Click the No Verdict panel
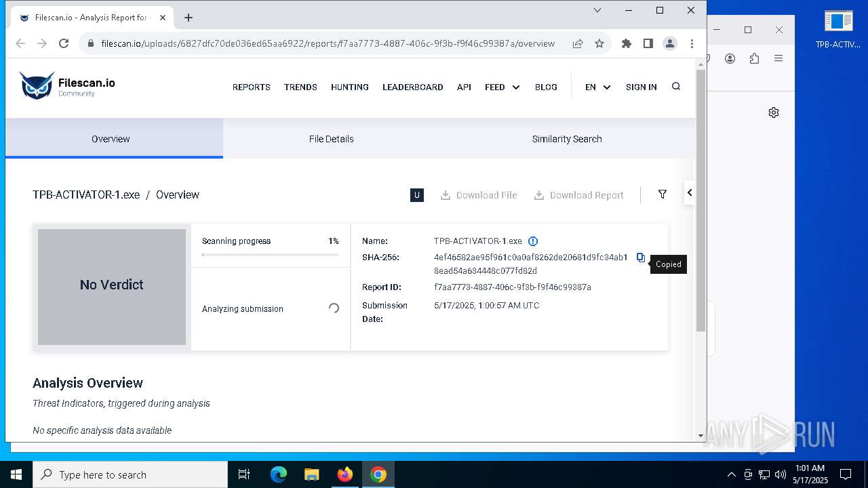This screenshot has height=488, width=868. [x=112, y=287]
